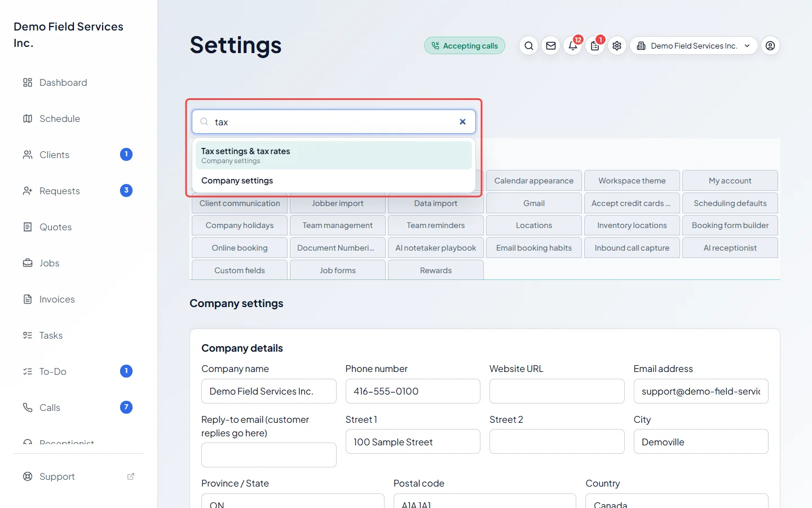Open Quotes in sidebar

[x=79, y=227]
